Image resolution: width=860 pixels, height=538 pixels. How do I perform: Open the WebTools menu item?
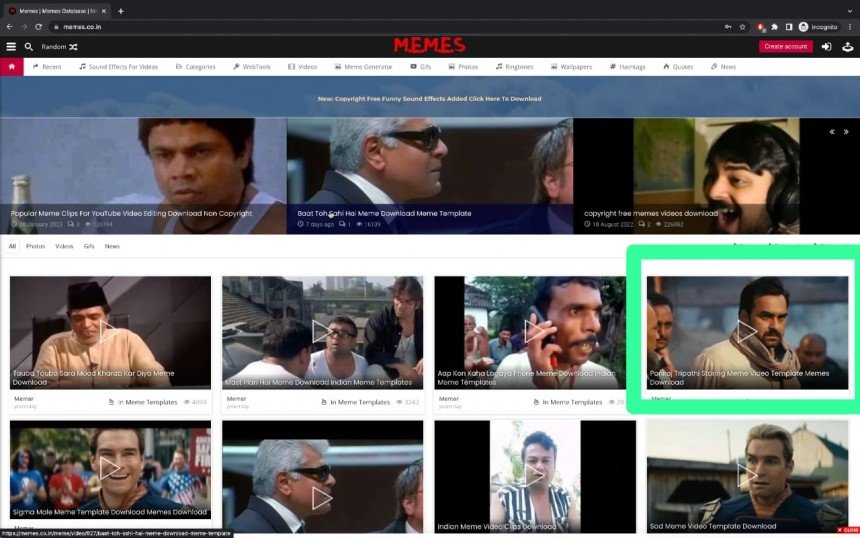tap(252, 66)
